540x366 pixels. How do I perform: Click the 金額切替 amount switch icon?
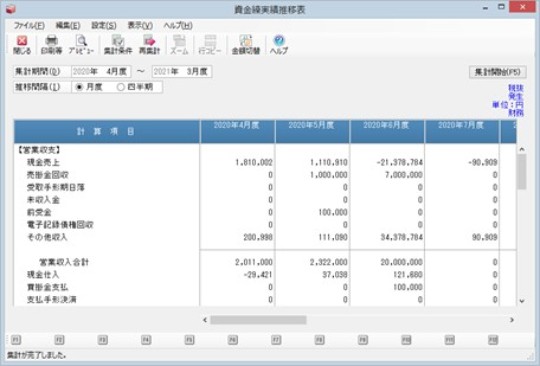(x=246, y=45)
